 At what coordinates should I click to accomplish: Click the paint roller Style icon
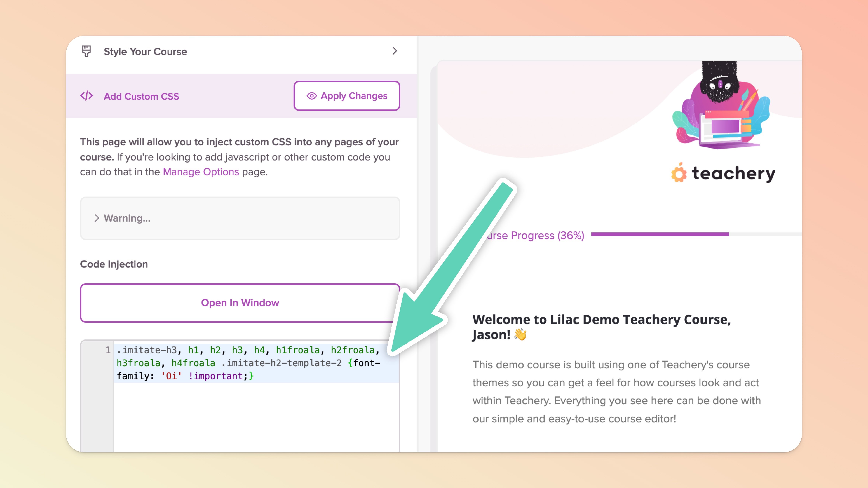pyautogui.click(x=87, y=51)
